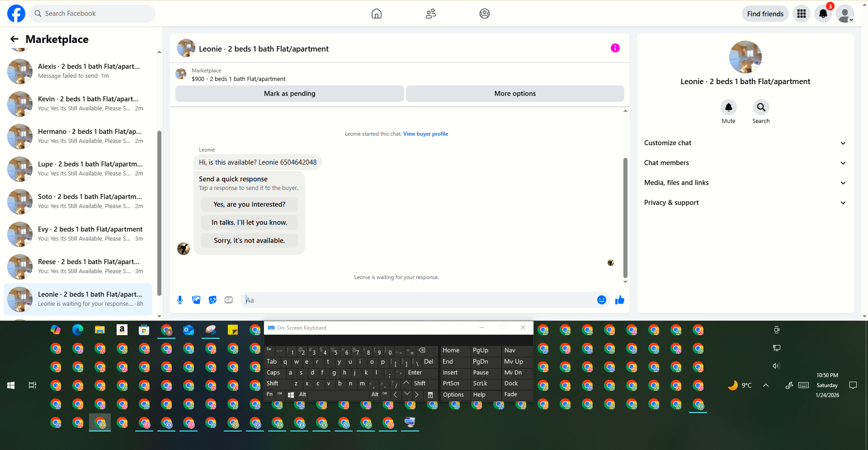Attach a photo with the image icon
The image size is (868, 450).
pyautogui.click(x=196, y=300)
